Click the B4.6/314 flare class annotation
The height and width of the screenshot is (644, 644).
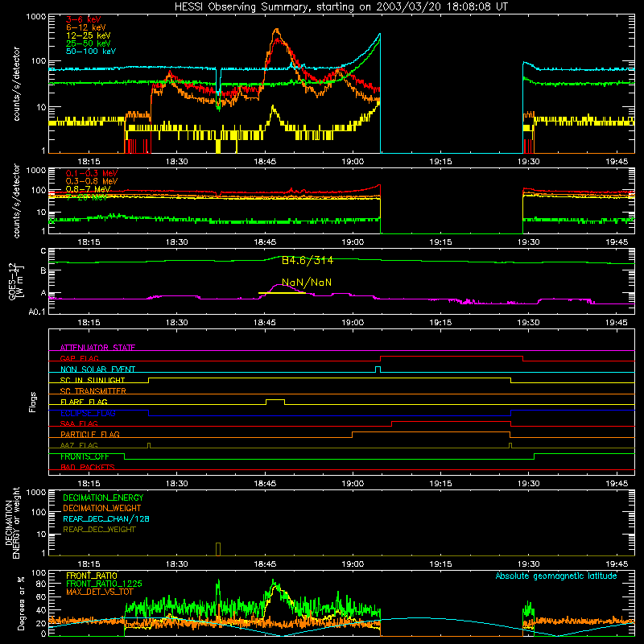pos(308,260)
